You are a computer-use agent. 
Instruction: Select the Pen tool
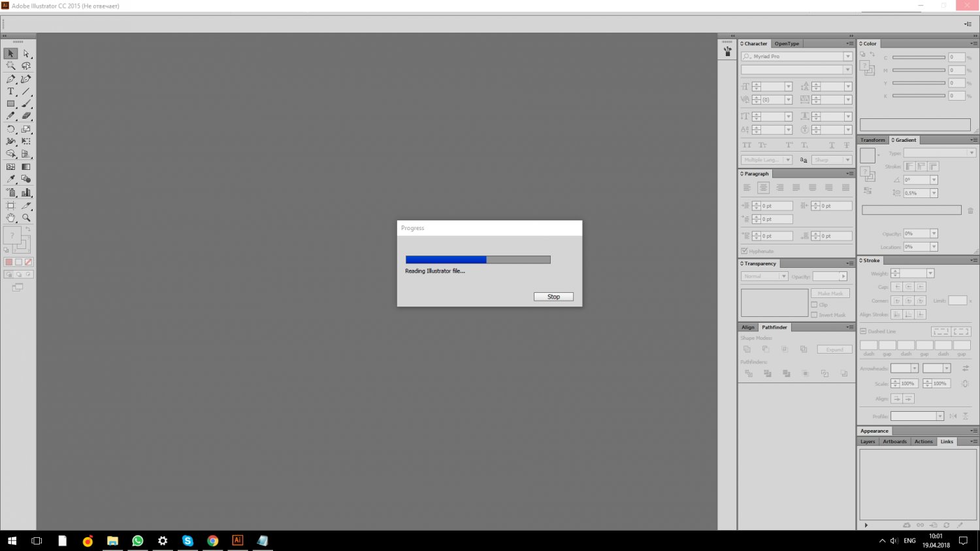(x=10, y=79)
